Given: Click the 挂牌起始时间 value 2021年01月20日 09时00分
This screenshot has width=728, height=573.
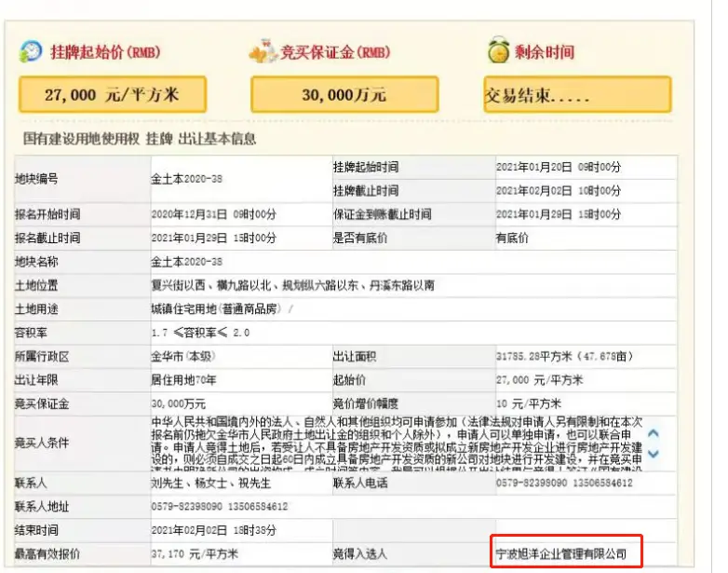Looking at the screenshot, I should point(558,168).
